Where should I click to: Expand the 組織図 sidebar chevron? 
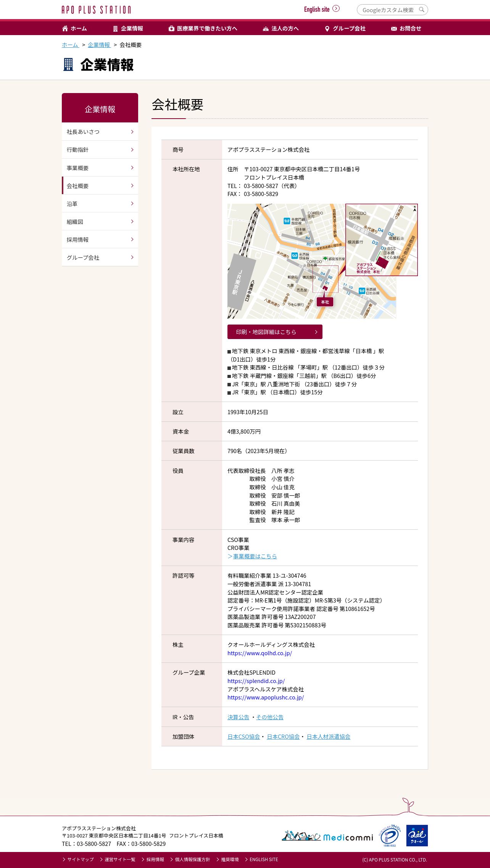pos(132,221)
